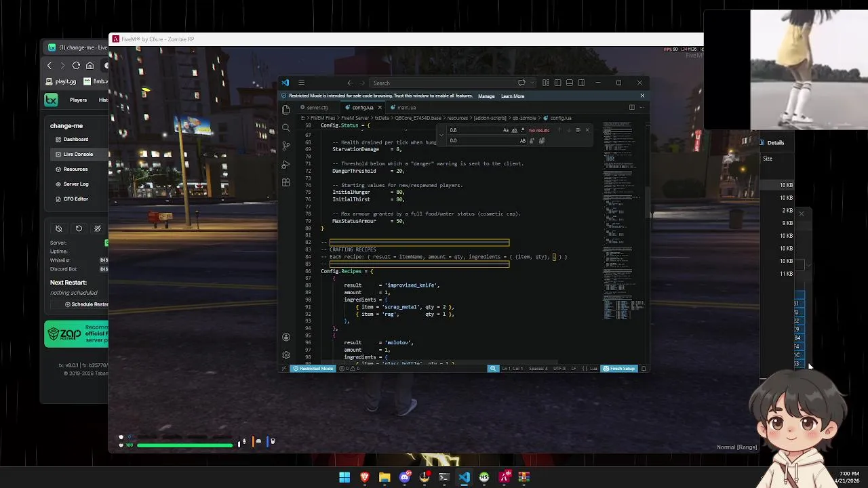Click the txAdmin logo
This screenshot has width=868, height=488.
point(51,100)
